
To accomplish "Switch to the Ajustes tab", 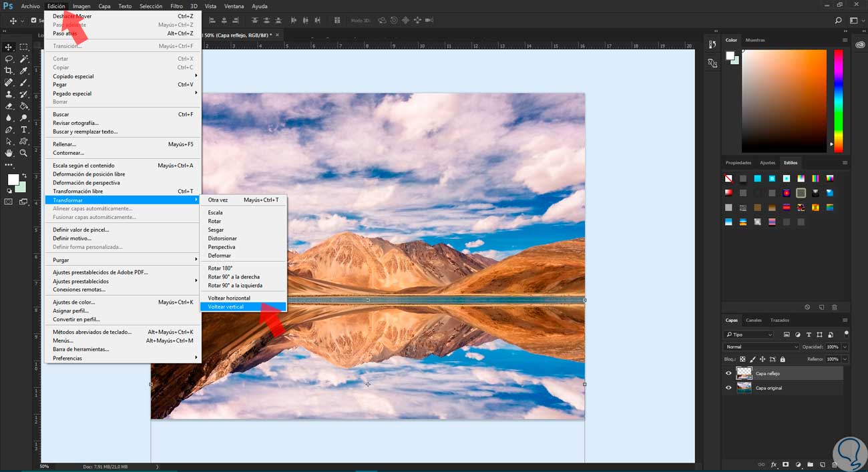I will [x=768, y=163].
